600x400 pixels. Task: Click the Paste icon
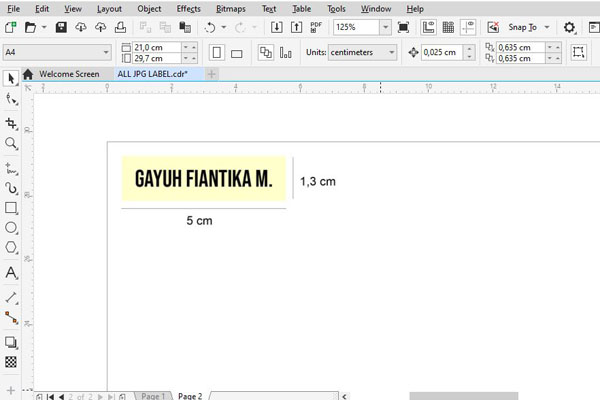(185, 27)
